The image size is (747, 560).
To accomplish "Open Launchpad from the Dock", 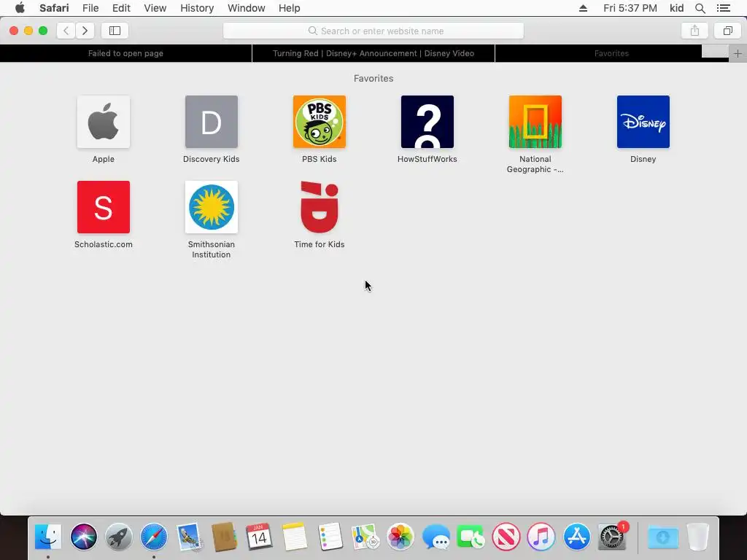I will (119, 537).
